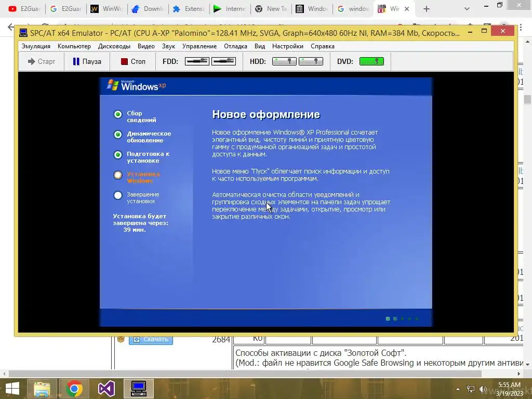Stop emulation with the Стоп button
Viewport: 532px width, 399px height.
(132, 61)
